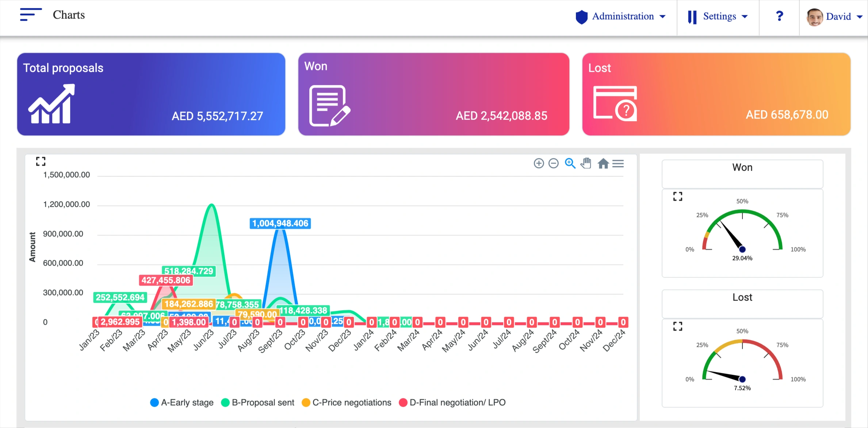Click the Administration shield icon

pos(582,16)
